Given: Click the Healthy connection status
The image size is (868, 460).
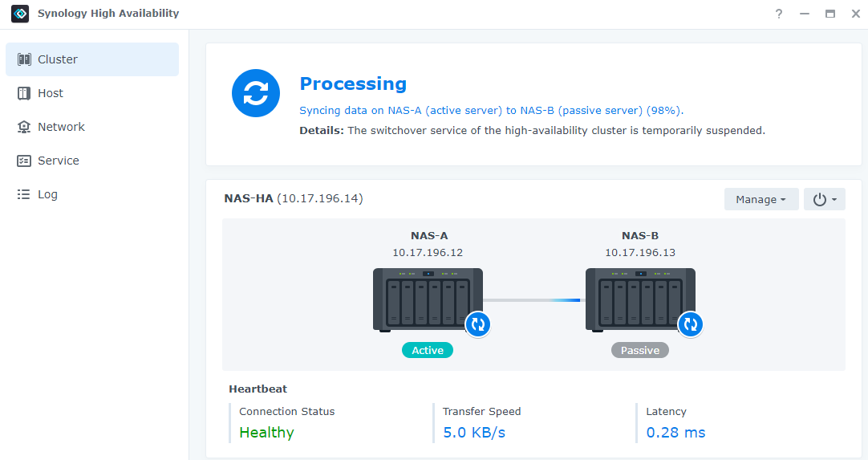Looking at the screenshot, I should pyautogui.click(x=266, y=433).
